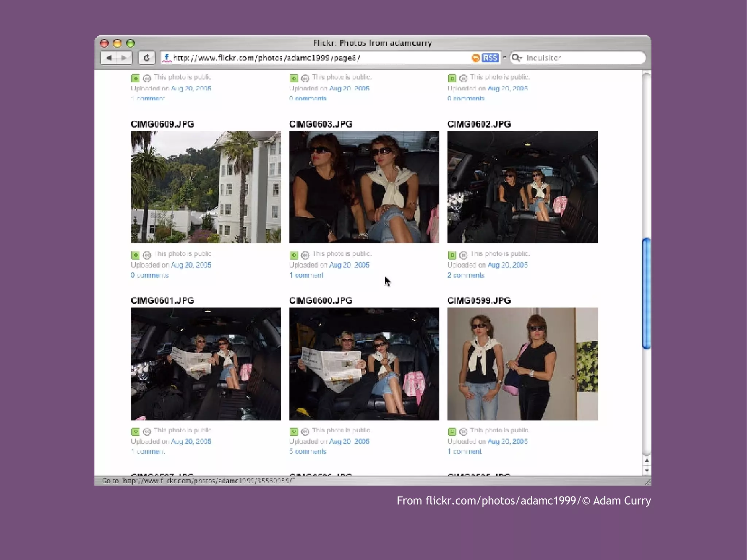Open the CIMG0603.JPG photo thumbnail

pyautogui.click(x=364, y=187)
